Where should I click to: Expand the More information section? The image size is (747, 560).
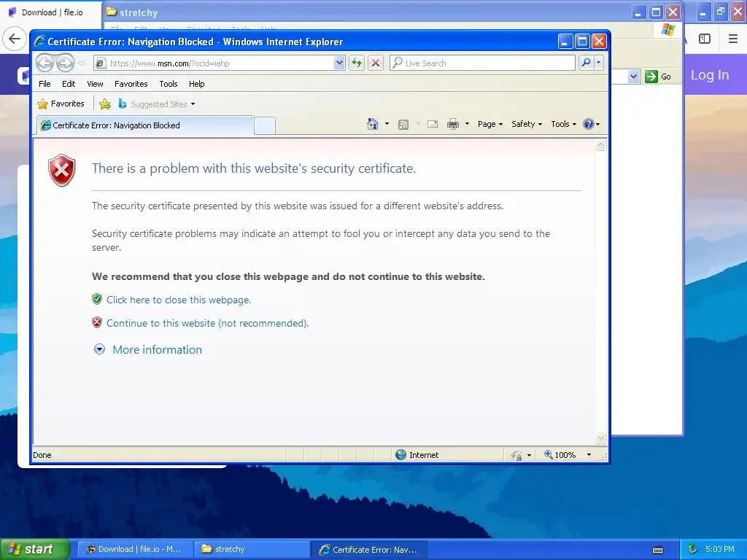click(x=147, y=349)
